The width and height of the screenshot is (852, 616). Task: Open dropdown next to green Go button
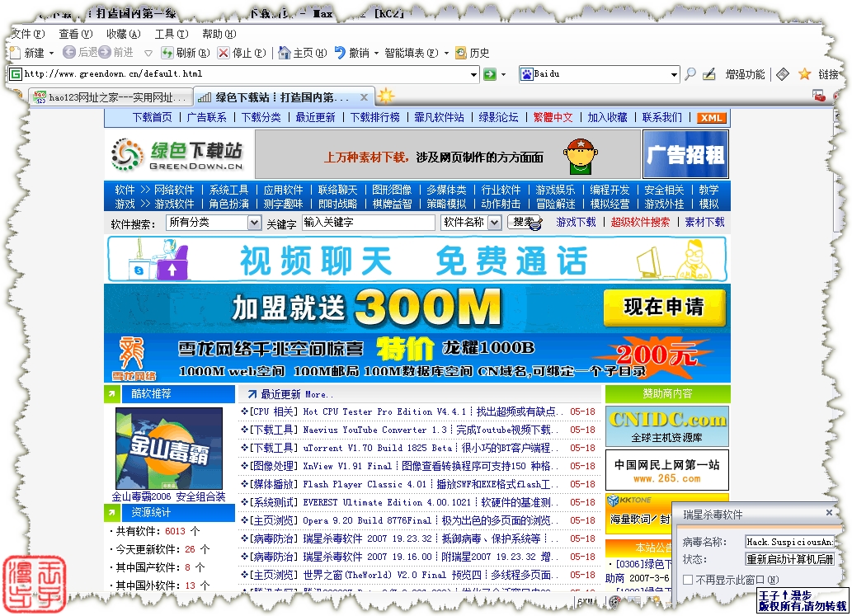click(503, 74)
